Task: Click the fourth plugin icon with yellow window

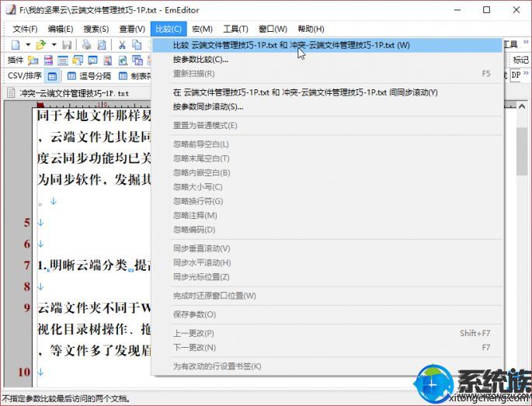Action: pyautogui.click(x=78, y=61)
